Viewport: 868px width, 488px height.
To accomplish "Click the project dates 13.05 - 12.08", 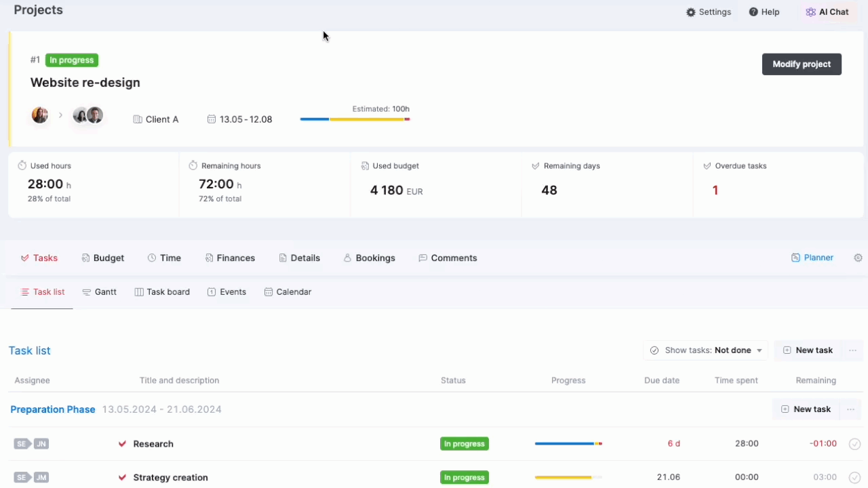I will coord(239,119).
